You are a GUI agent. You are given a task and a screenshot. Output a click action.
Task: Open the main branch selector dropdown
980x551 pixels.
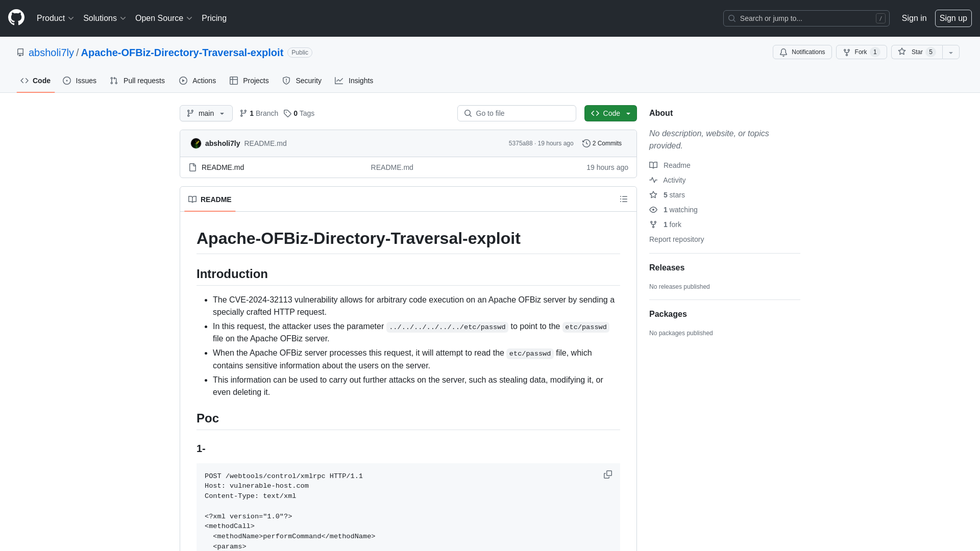(x=206, y=113)
